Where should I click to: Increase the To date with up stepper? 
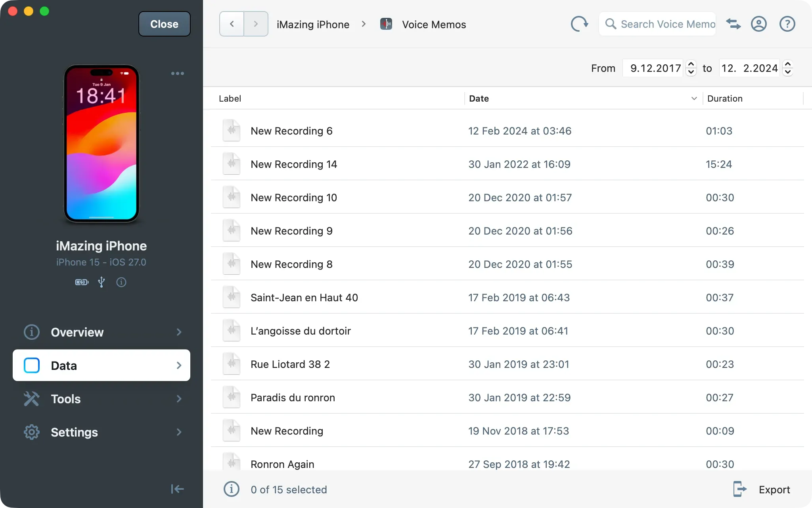coord(788,64)
